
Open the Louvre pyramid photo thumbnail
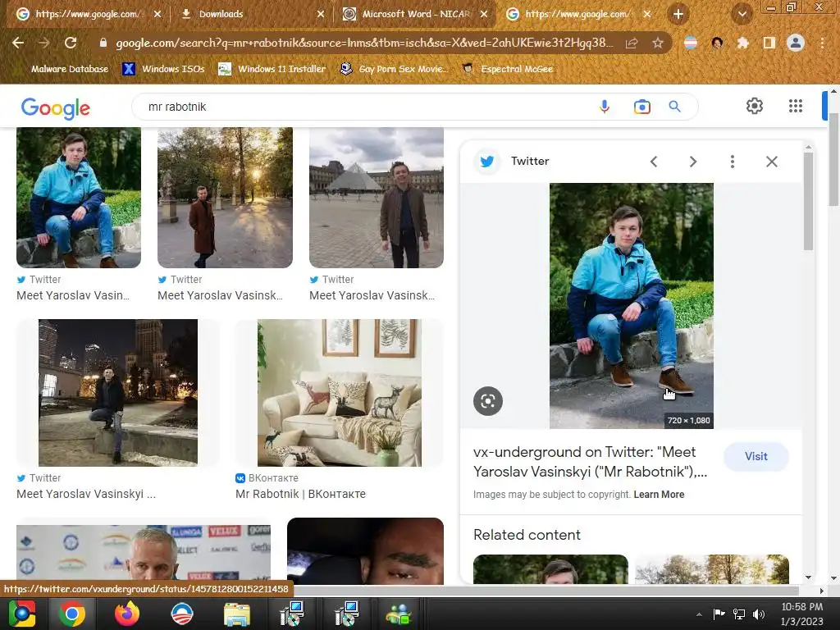(x=377, y=197)
